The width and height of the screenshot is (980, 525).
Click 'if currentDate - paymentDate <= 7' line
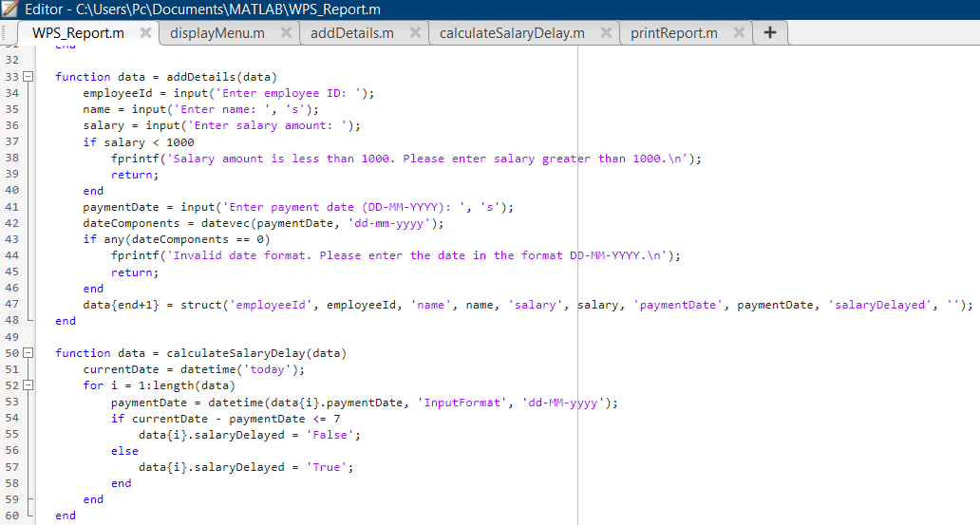click(226, 419)
